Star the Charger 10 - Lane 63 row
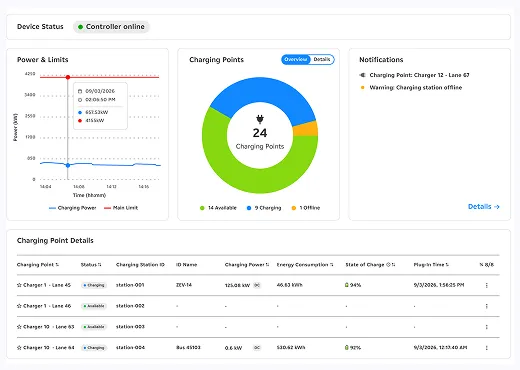The width and height of the screenshot is (520, 370). (19, 327)
